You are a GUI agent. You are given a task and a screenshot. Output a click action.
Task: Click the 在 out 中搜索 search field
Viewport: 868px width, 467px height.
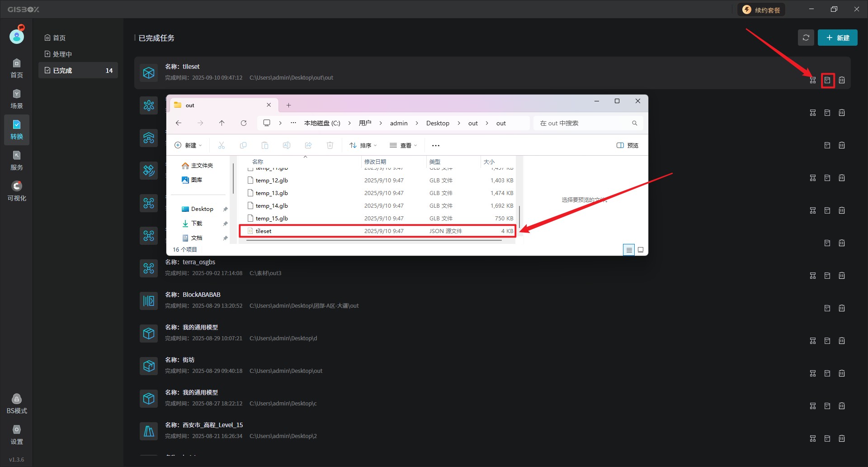pyautogui.click(x=583, y=123)
